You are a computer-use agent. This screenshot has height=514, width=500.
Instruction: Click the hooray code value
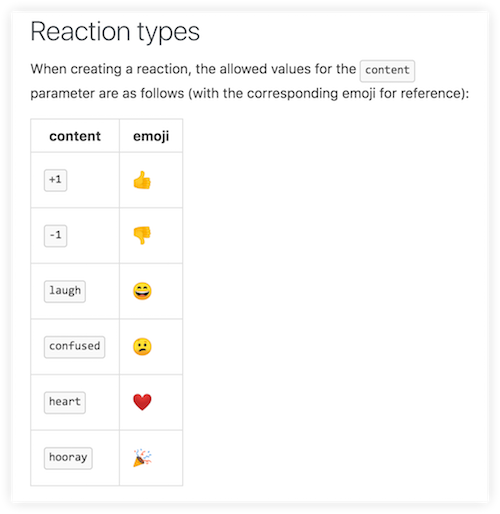pos(68,458)
